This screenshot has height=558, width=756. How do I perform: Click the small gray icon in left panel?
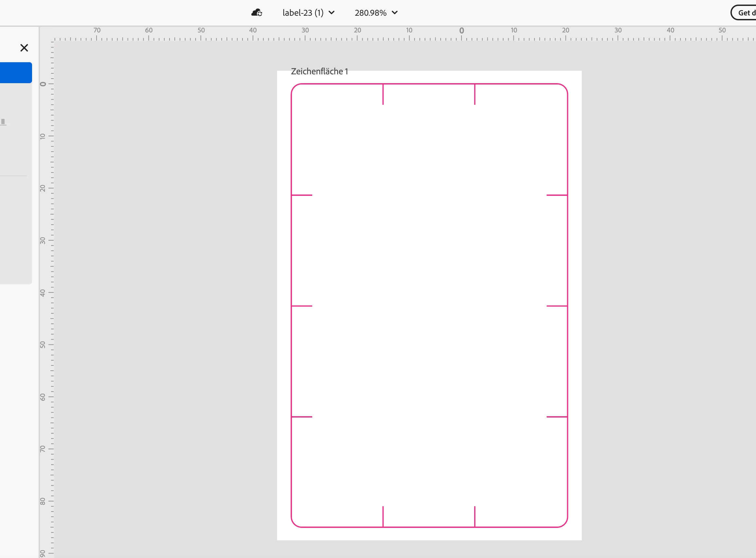pos(3,121)
